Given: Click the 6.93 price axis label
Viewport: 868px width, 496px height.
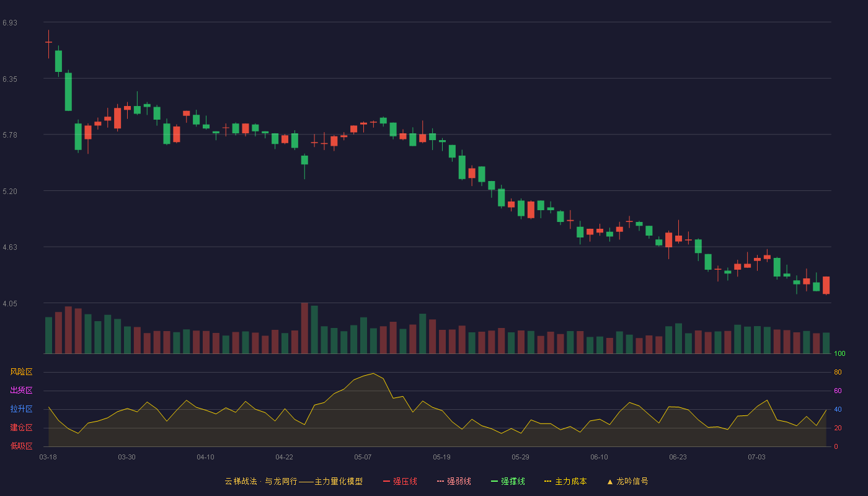Looking at the screenshot, I should [10, 23].
